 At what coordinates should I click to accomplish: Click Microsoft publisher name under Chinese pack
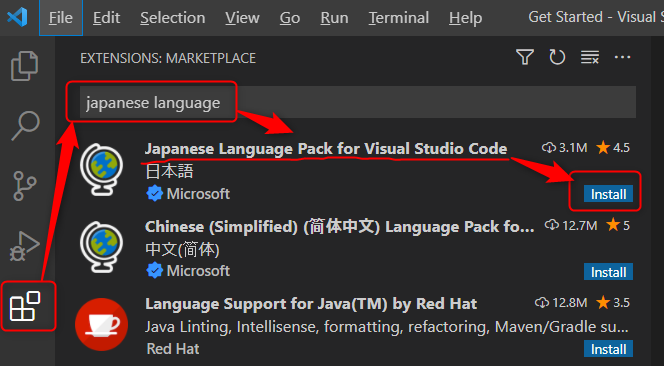click(x=198, y=271)
